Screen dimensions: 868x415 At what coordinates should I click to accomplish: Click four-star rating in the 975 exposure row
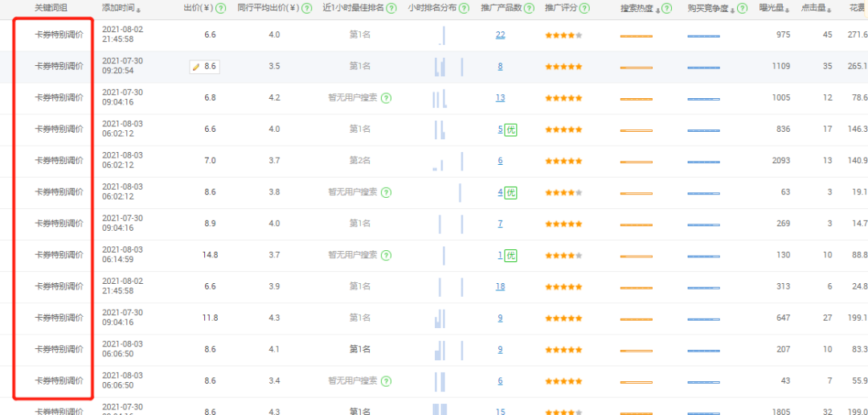[563, 35]
